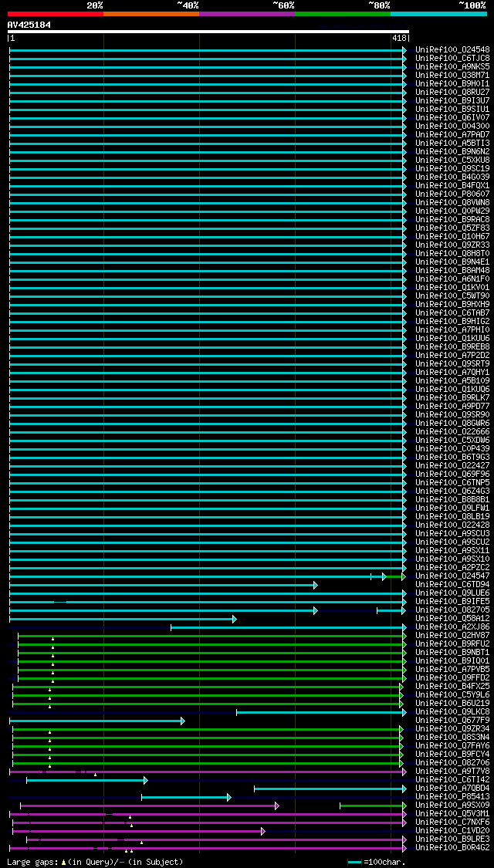494x868 pixels.
Task: Open hit UniRef100_C5XDW6
Action: 452,440
